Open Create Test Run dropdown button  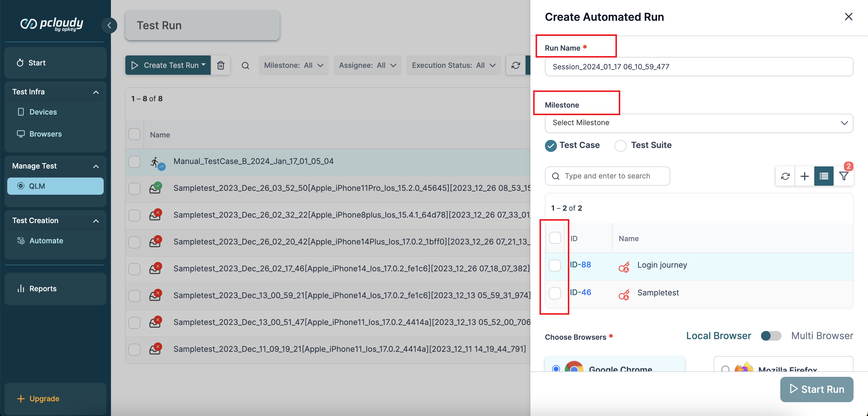click(x=168, y=65)
